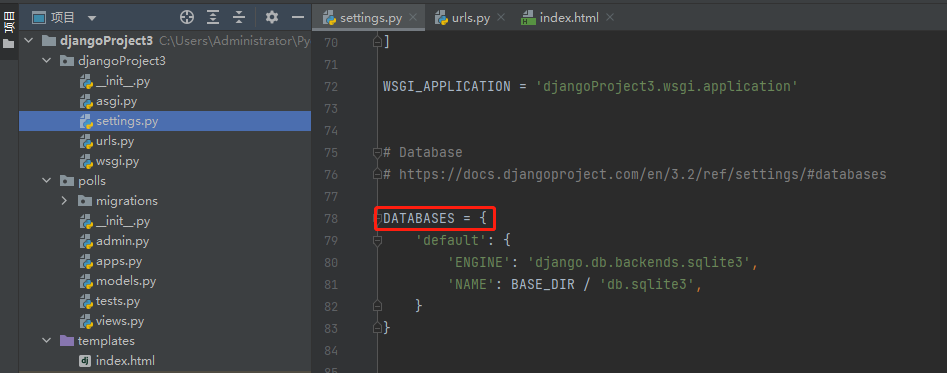This screenshot has width=947, height=373.
Task: Click the folder icon in left strip
Action: tap(8, 43)
